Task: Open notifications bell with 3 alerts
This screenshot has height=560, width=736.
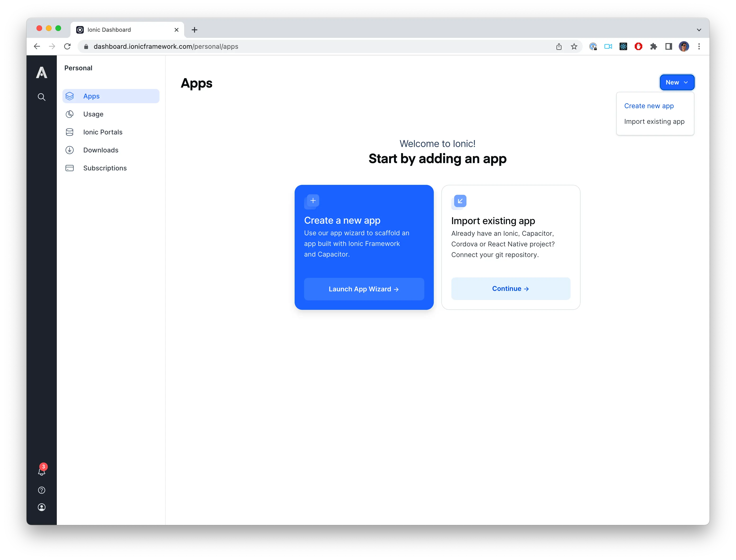Action: [x=42, y=471]
